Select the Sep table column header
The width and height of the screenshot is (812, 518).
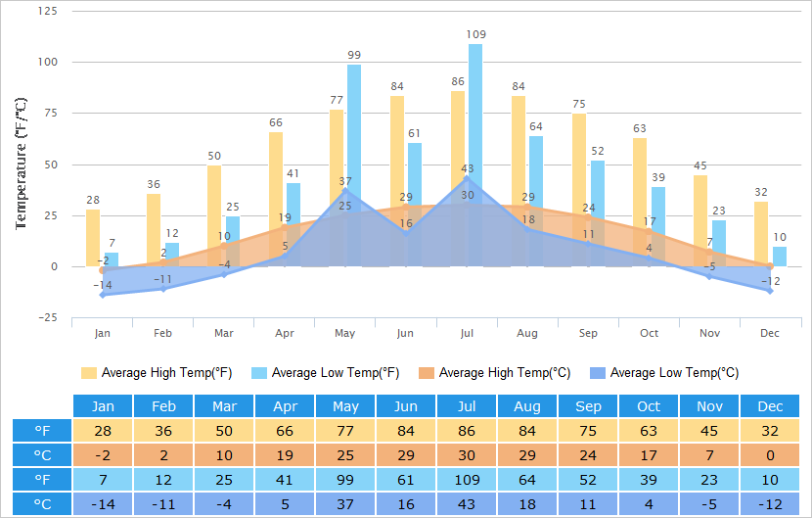(588, 406)
